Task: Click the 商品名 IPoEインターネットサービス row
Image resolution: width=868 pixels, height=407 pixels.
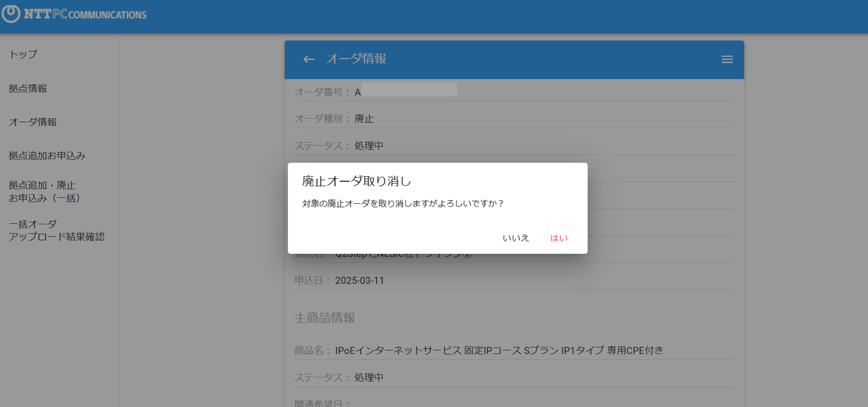Action: tap(514, 351)
